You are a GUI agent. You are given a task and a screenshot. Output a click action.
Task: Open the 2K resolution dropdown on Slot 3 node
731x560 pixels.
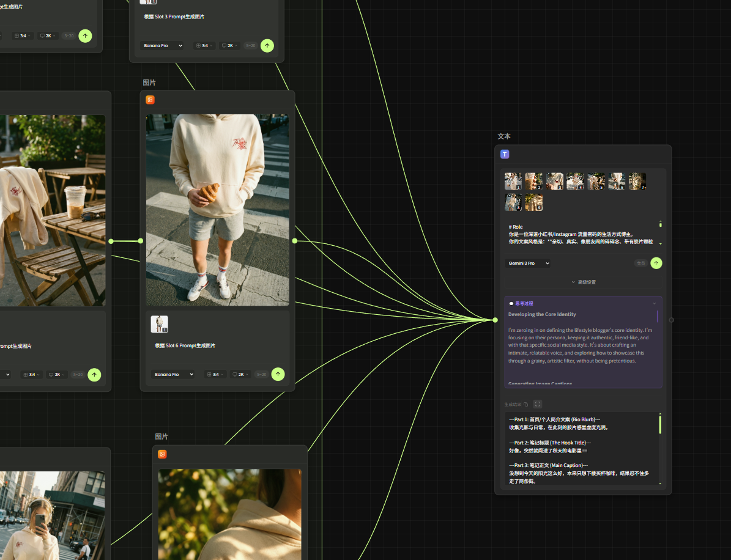coord(229,45)
